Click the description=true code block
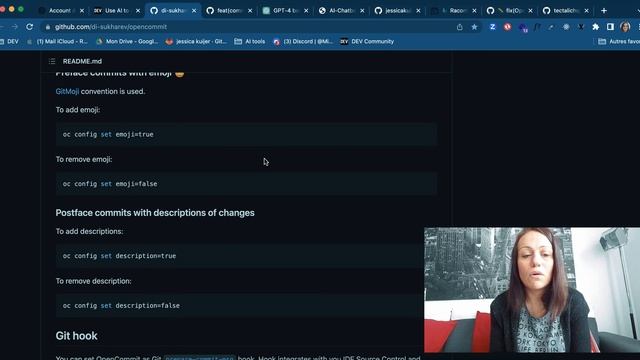 (240, 256)
